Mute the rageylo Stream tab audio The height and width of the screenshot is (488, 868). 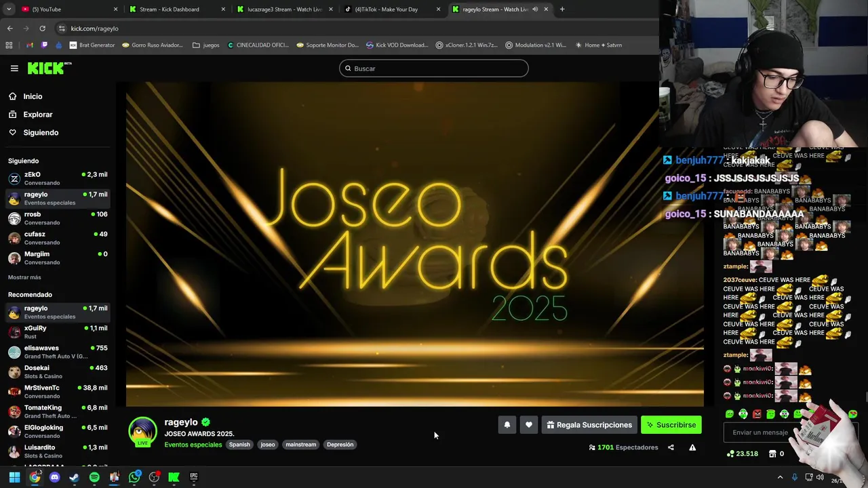[x=534, y=9]
